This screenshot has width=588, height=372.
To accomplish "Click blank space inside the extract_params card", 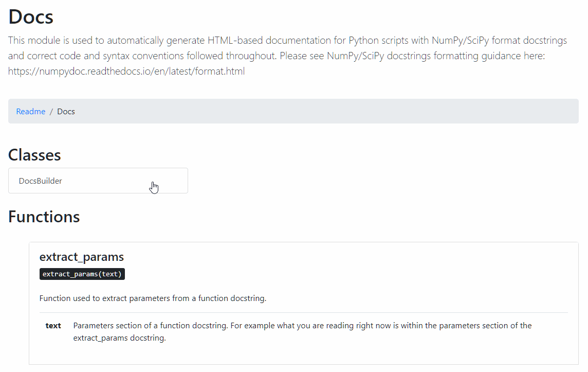I will [360, 268].
